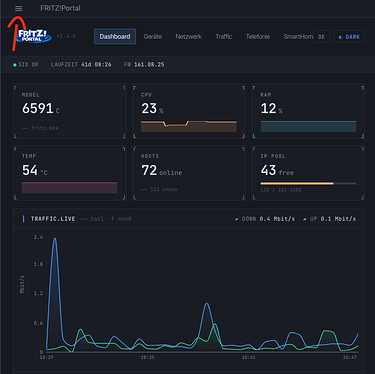Click the green UP legend marker

[x=305, y=219]
